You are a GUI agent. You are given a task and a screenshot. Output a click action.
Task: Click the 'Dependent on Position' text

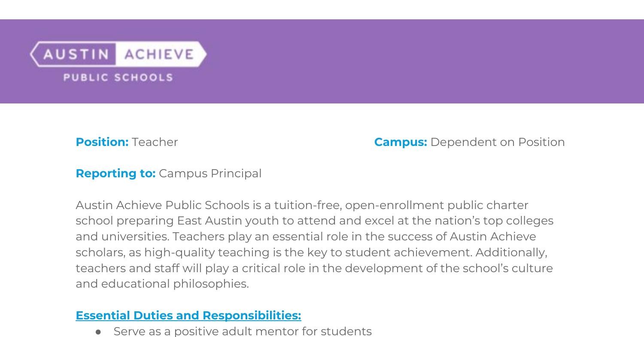497,142
